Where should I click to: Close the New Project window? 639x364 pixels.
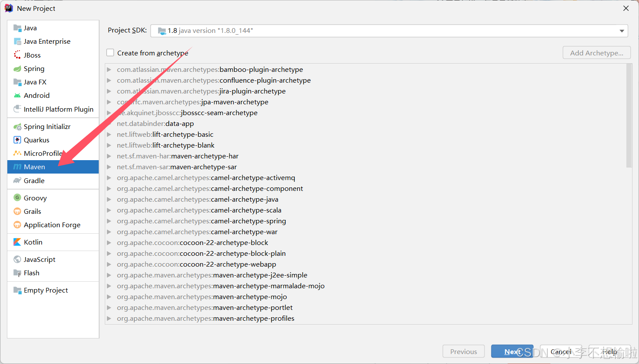(626, 8)
